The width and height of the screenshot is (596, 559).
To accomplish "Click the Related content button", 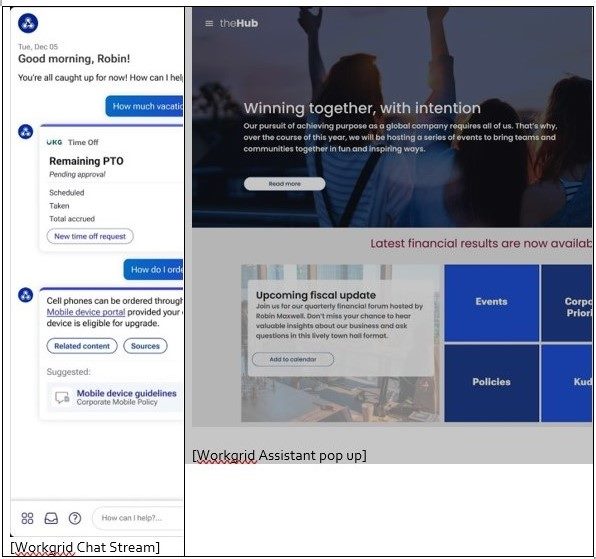I will point(82,346).
